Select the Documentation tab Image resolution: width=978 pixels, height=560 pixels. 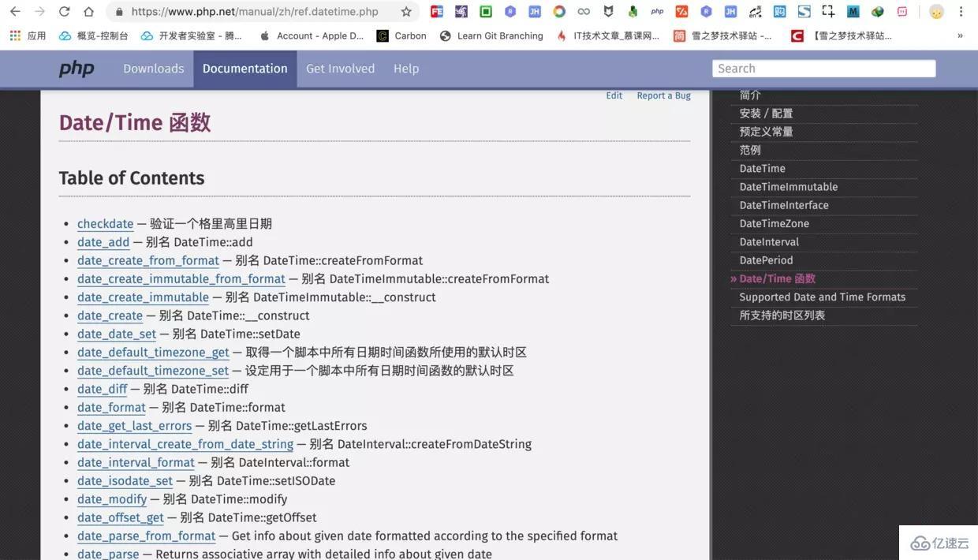tap(244, 69)
